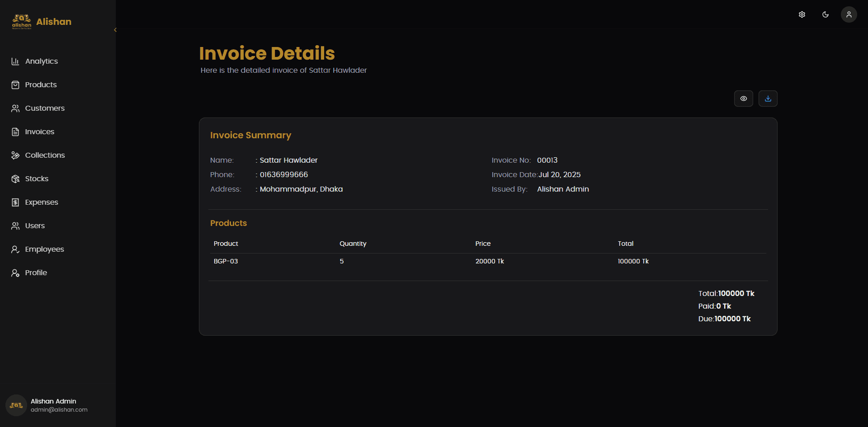Screen dimensions: 868x427
Task: Click the Profile user-cog icon
Action: [15, 273]
